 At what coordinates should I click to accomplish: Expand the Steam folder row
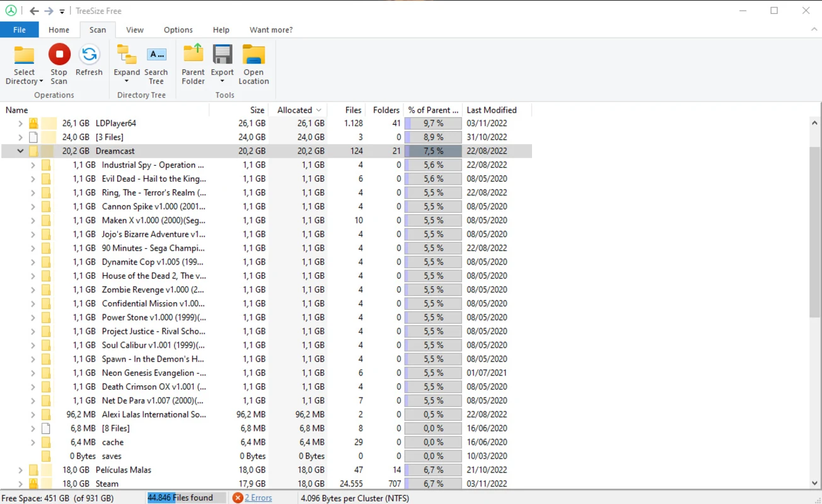20,483
